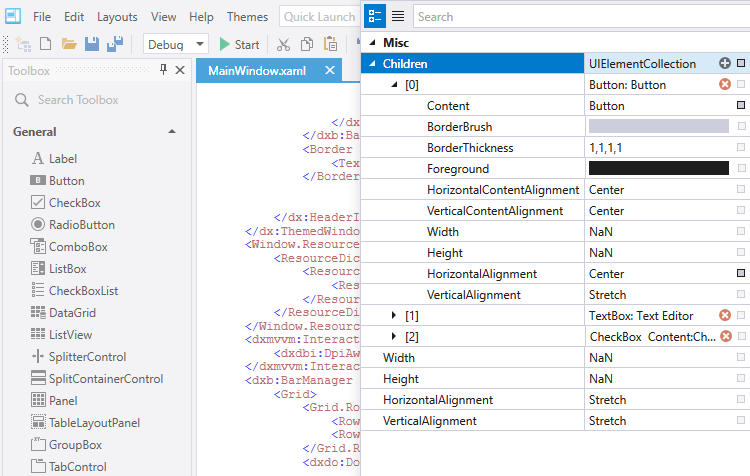The width and height of the screenshot is (750, 476).
Task: Collapse the General toolbox category
Action: [171, 132]
